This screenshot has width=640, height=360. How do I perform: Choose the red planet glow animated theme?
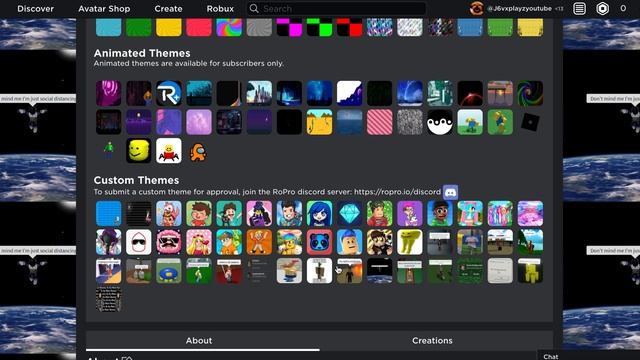click(470, 93)
